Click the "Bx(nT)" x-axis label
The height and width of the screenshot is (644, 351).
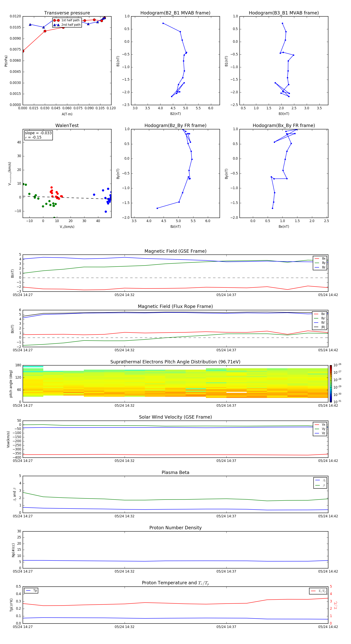pyautogui.click(x=284, y=227)
